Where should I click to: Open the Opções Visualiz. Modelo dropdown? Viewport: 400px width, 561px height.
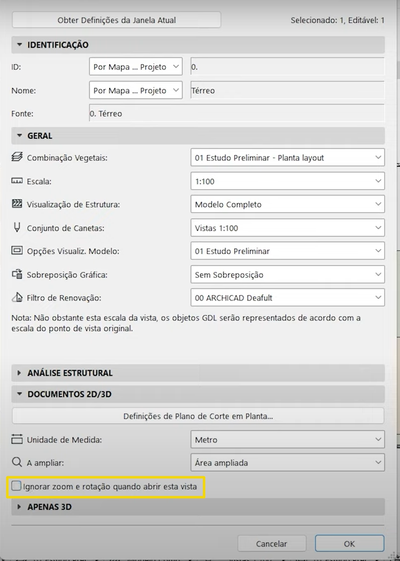coord(287,251)
